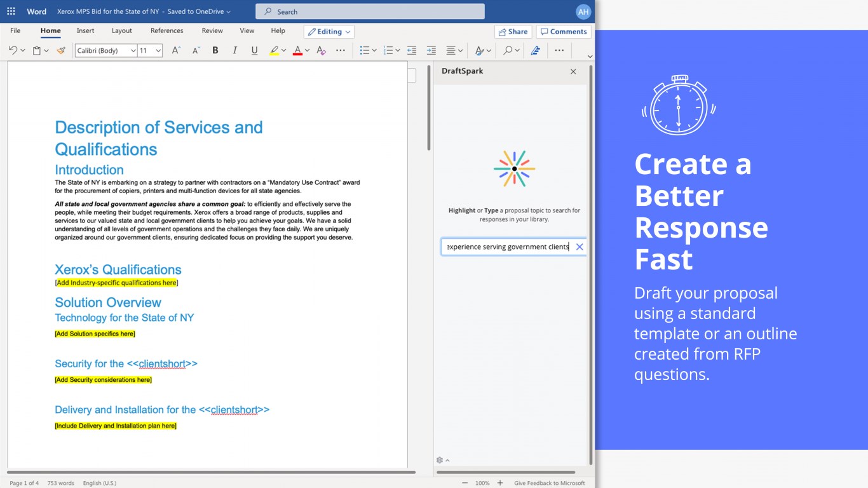Open the Review tab

[x=212, y=30]
